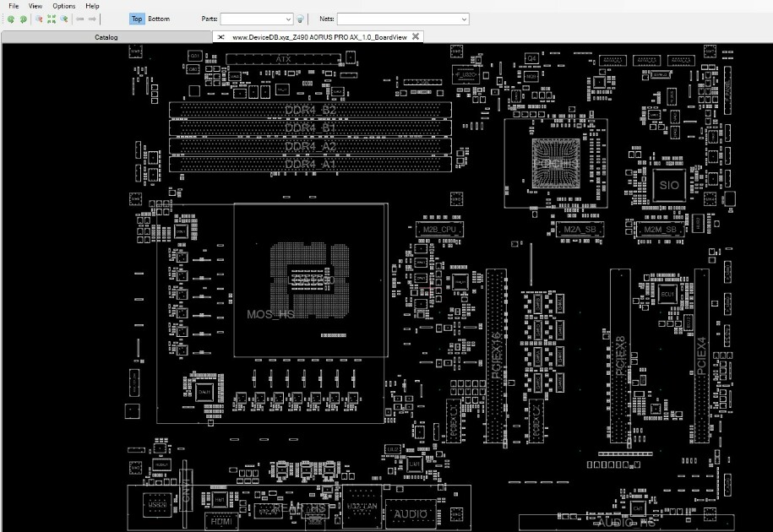Click the MOS_HS label
773x532 pixels.
click(x=270, y=314)
